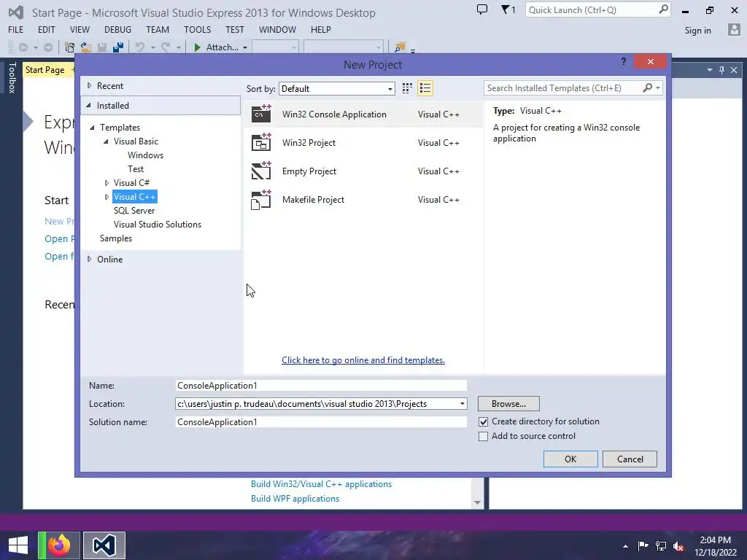Screen dimensions: 747x560
Task: Click the muted volume tray icon
Action: tap(678, 545)
